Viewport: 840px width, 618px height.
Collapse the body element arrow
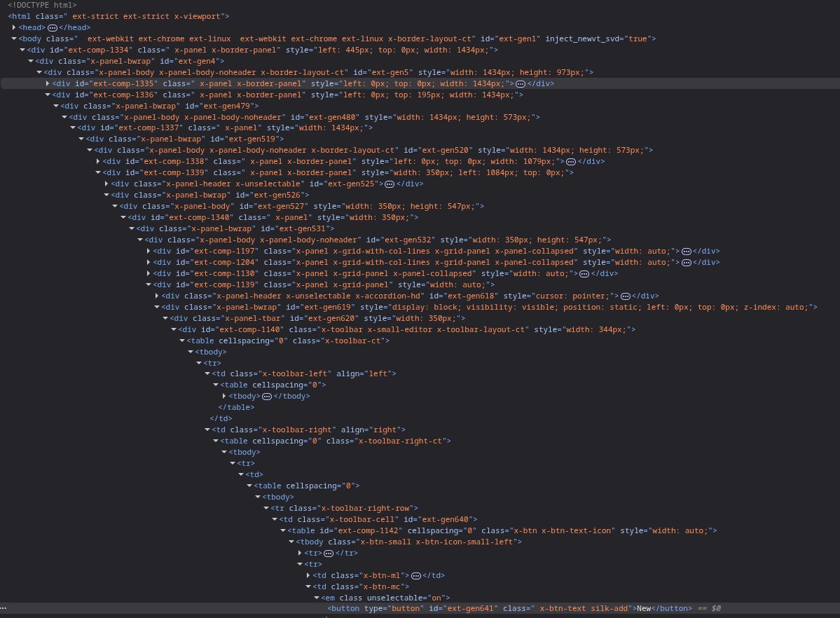(x=14, y=39)
